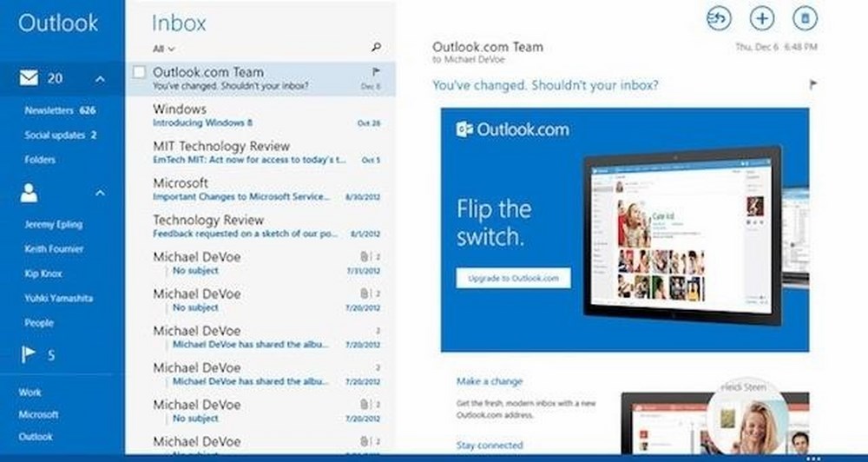Click the message subject You've changed. Shouldn't your inbox?
Image resolution: width=868 pixels, height=462 pixels.
point(545,85)
